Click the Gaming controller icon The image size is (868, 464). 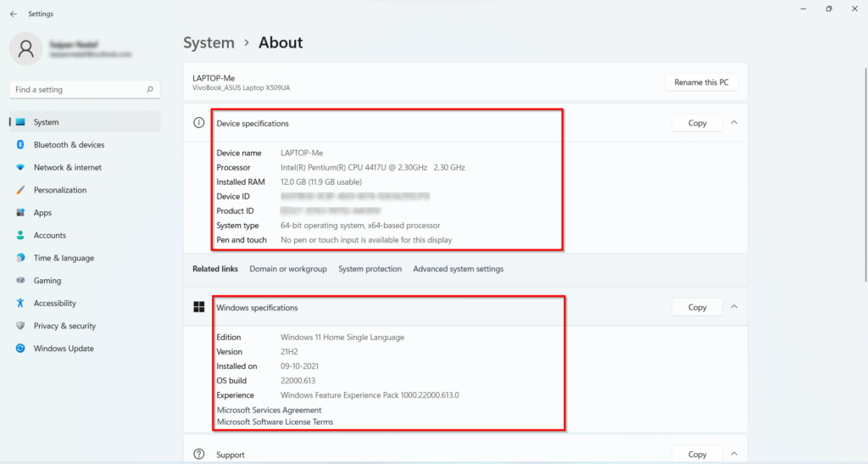click(x=20, y=281)
